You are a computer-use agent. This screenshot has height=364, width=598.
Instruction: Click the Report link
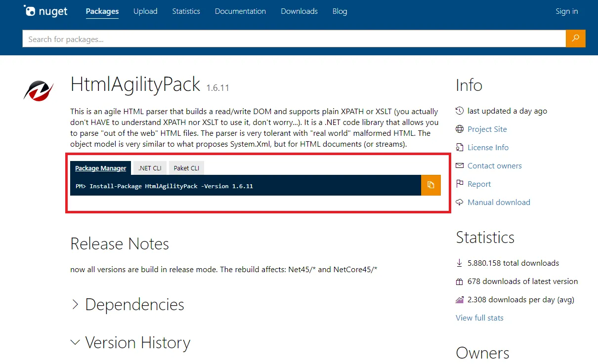click(479, 184)
